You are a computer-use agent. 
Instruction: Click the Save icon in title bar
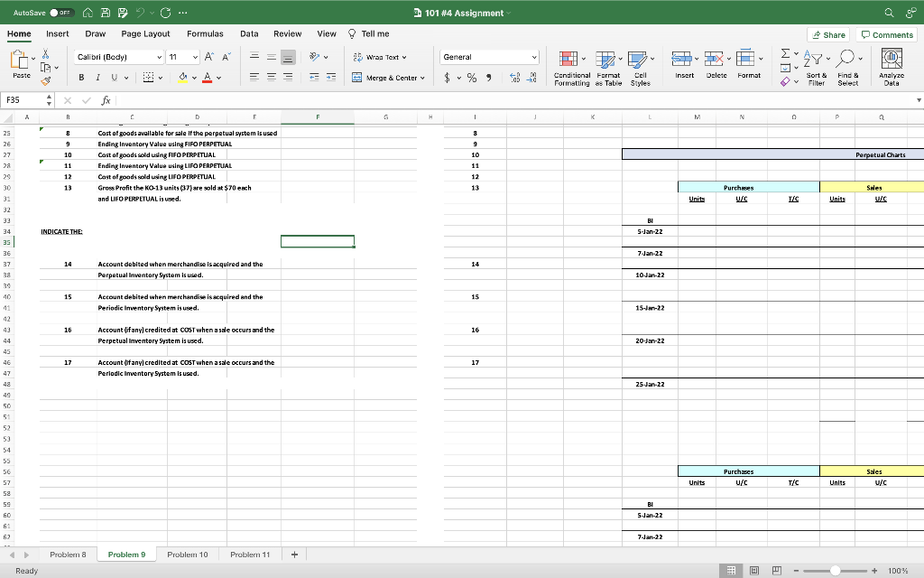(106, 13)
